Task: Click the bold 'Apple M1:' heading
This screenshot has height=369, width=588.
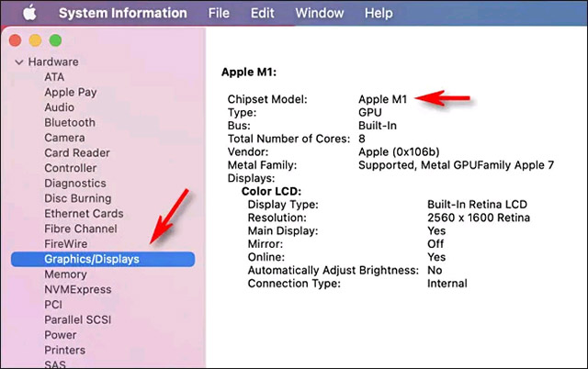Action: tap(249, 72)
